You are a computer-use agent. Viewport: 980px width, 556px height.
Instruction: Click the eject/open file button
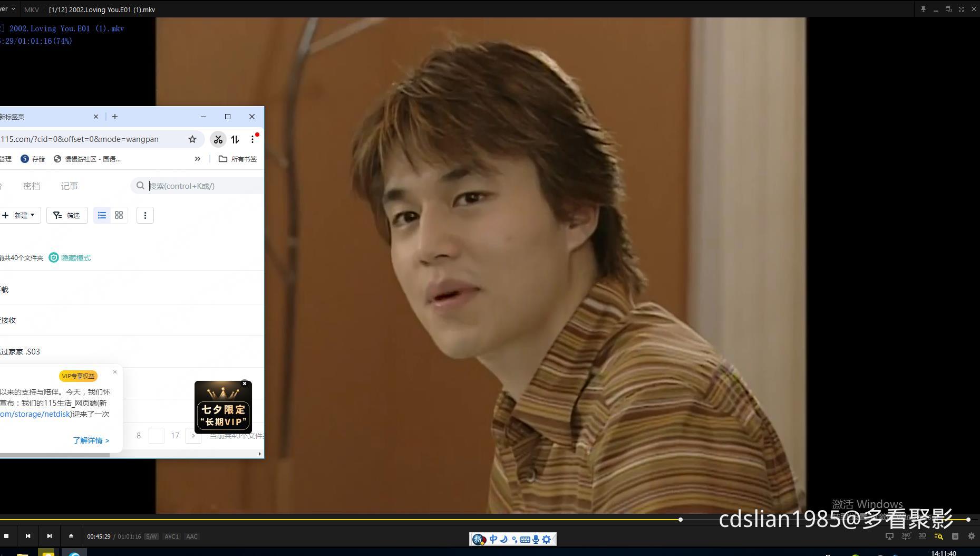(71, 536)
